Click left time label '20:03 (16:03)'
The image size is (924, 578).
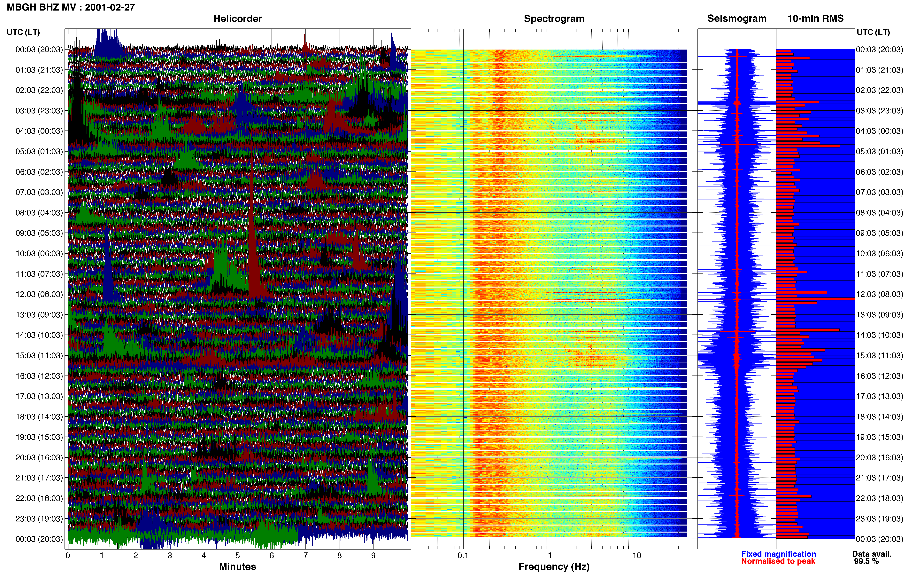tap(39, 458)
